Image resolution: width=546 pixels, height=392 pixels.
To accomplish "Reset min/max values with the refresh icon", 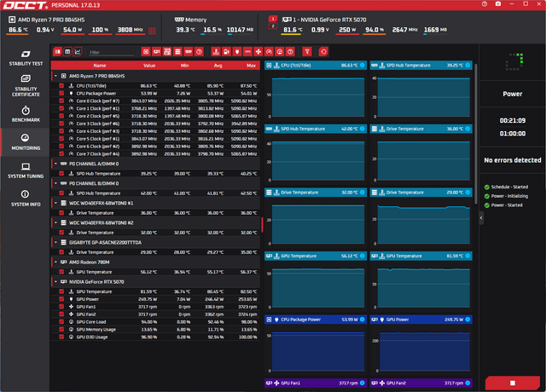I will click(x=323, y=52).
